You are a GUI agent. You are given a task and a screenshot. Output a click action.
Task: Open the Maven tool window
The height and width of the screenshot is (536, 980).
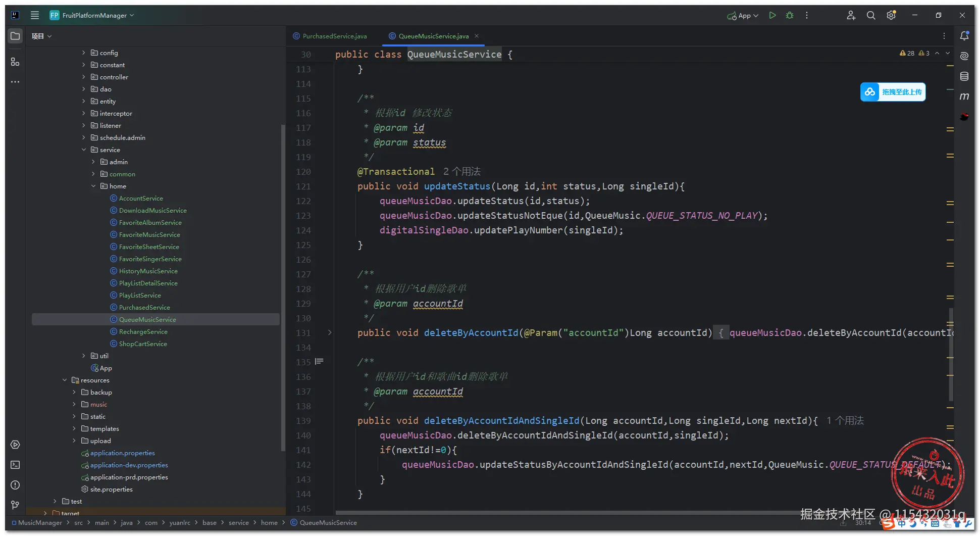[x=964, y=96]
